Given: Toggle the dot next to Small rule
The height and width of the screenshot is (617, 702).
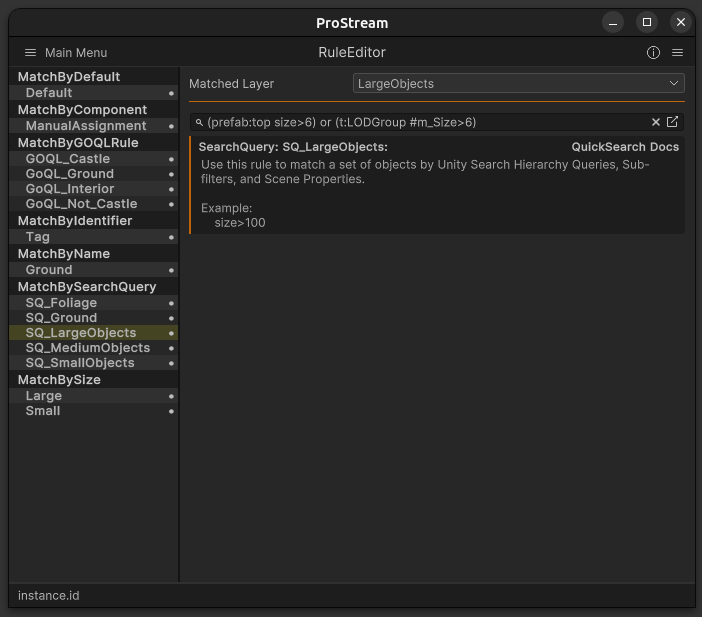Looking at the screenshot, I should (171, 411).
